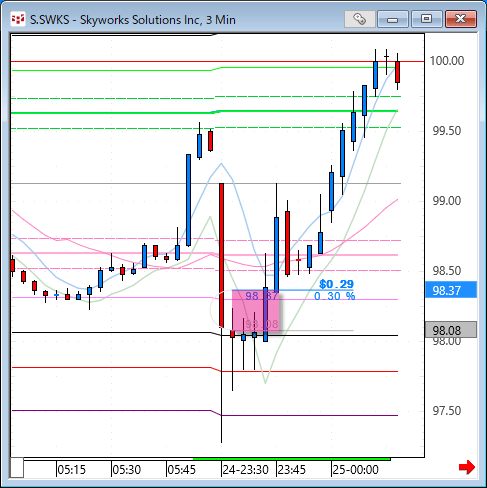Screen dimensions: 487x488
Task: Maximize the S.SWKS chart window
Action: (x=426, y=19)
